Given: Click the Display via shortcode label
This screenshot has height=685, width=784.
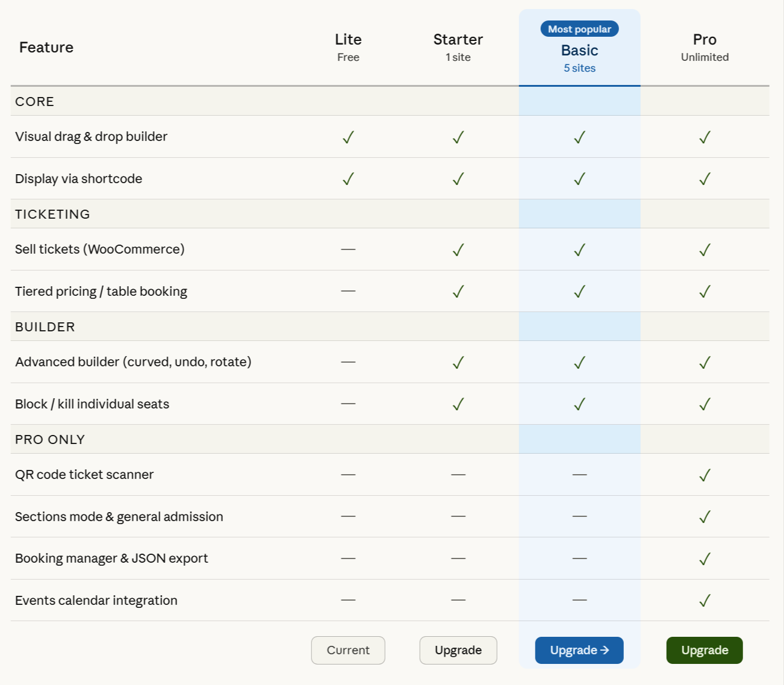Looking at the screenshot, I should [x=78, y=179].
